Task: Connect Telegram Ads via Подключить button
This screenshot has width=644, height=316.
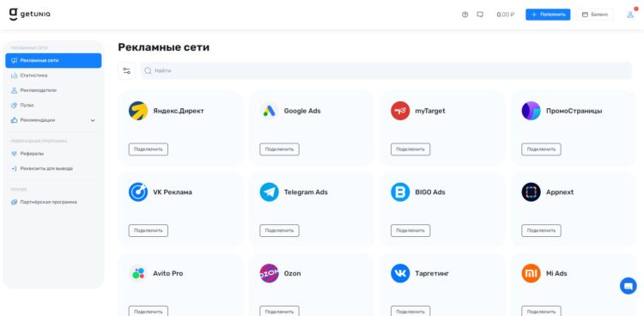Action: (279, 230)
